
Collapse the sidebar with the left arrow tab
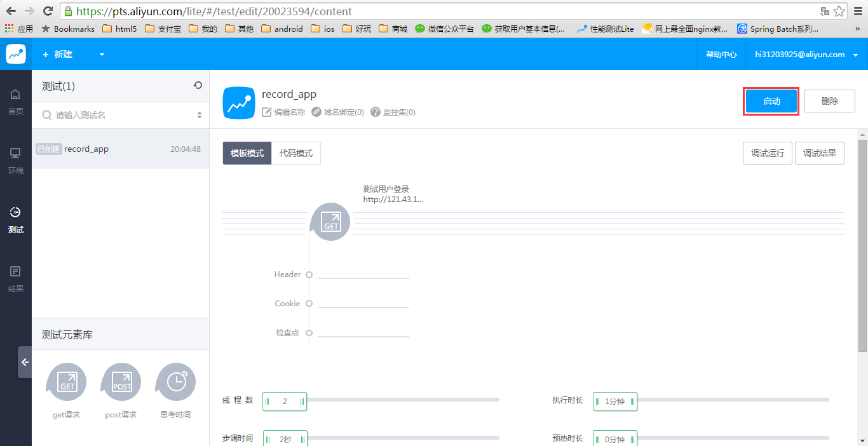[x=25, y=362]
